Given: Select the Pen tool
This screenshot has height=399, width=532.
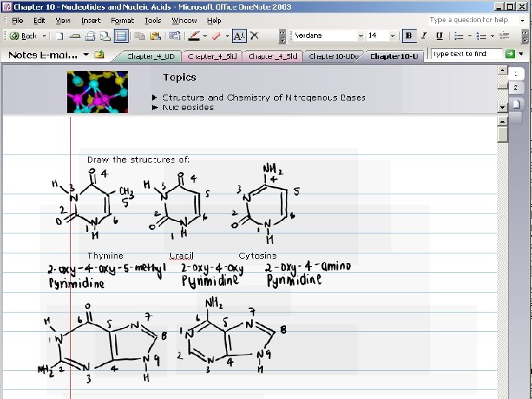Looking at the screenshot, I should point(194,36).
